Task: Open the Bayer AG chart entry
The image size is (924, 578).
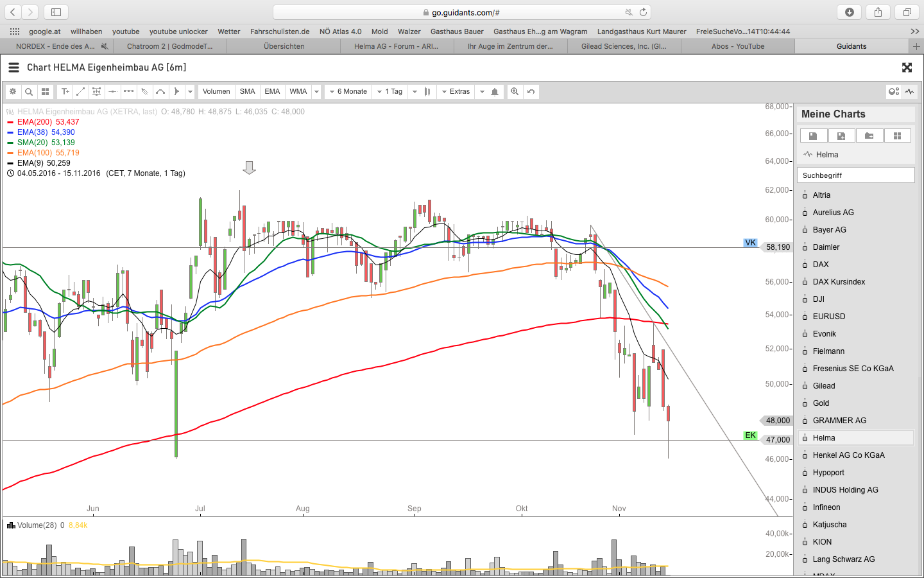Action: pos(855,230)
